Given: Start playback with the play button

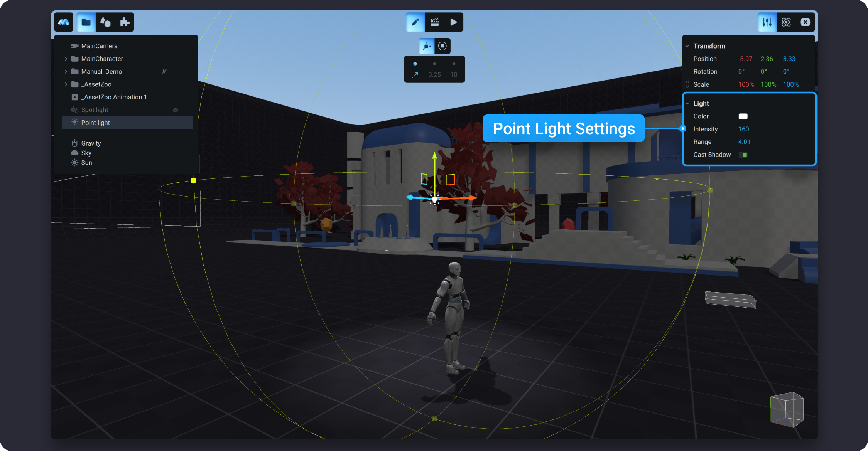Looking at the screenshot, I should point(454,22).
